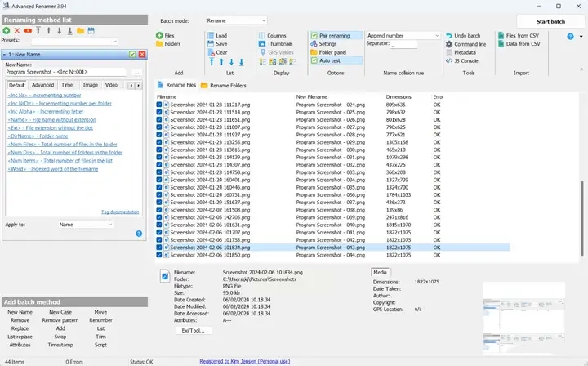Import Data from CSV
The width and height of the screenshot is (588, 366).
click(x=519, y=44)
